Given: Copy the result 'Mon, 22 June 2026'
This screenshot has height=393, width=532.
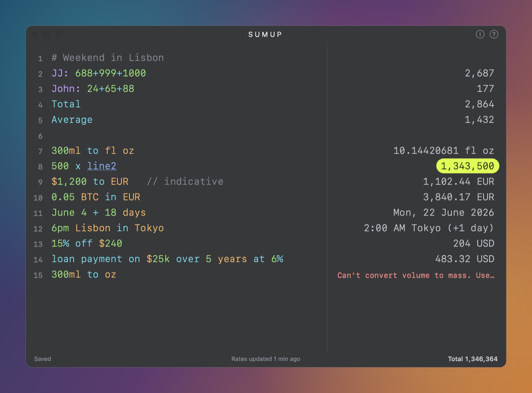Looking at the screenshot, I should [444, 212].
